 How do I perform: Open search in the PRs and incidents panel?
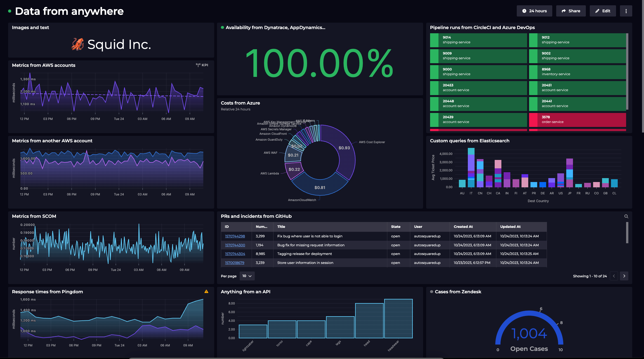point(626,216)
